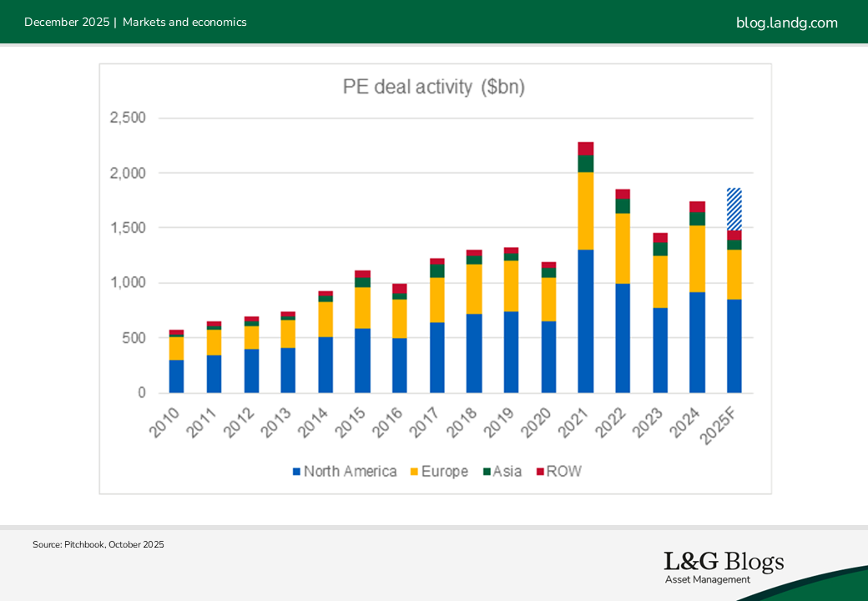Click the Asia green legend swatch

[x=486, y=472]
